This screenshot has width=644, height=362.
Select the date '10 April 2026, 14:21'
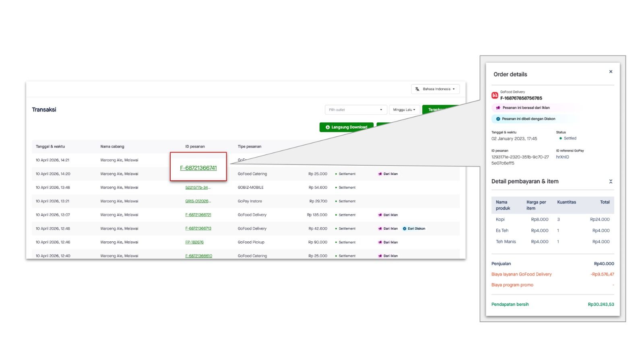point(53,160)
